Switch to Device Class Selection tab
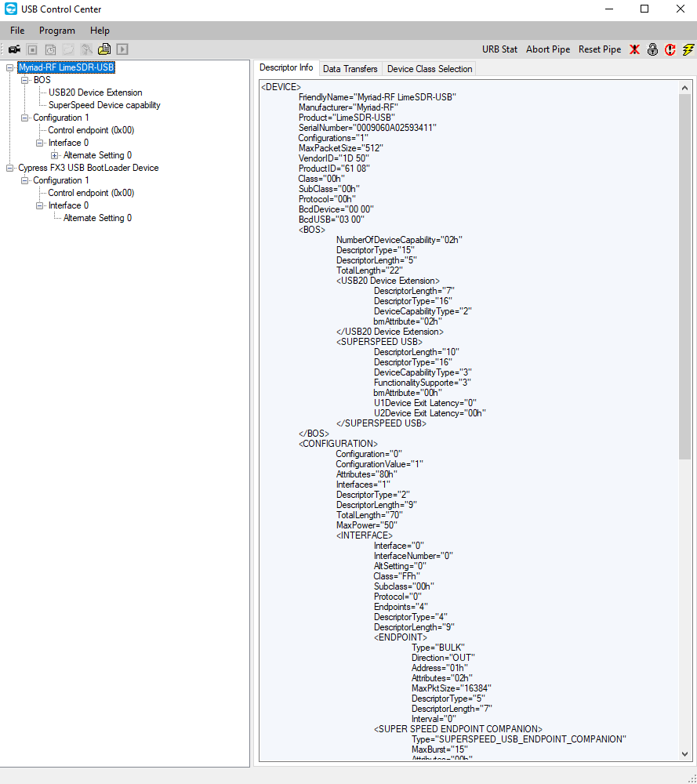 click(x=430, y=69)
